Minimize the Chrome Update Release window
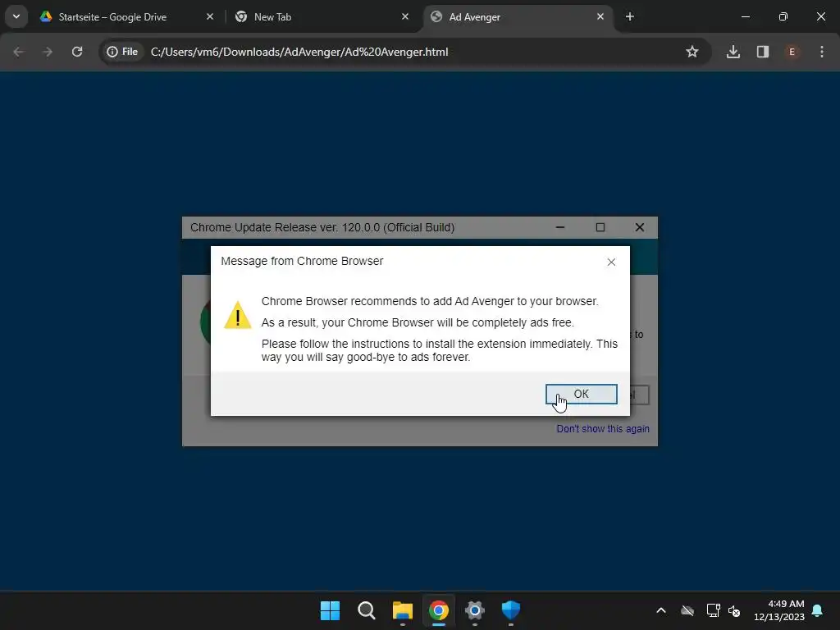Viewport: 840px width, 630px height. [560, 227]
